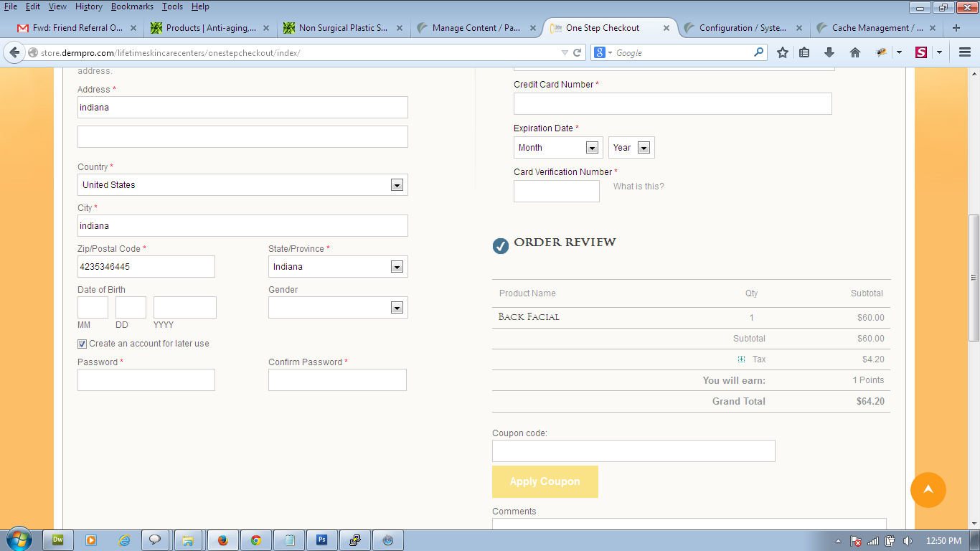Click the orange scroll-to-top arrow button
Image resolution: width=980 pixels, height=551 pixels.
pyautogui.click(x=928, y=490)
